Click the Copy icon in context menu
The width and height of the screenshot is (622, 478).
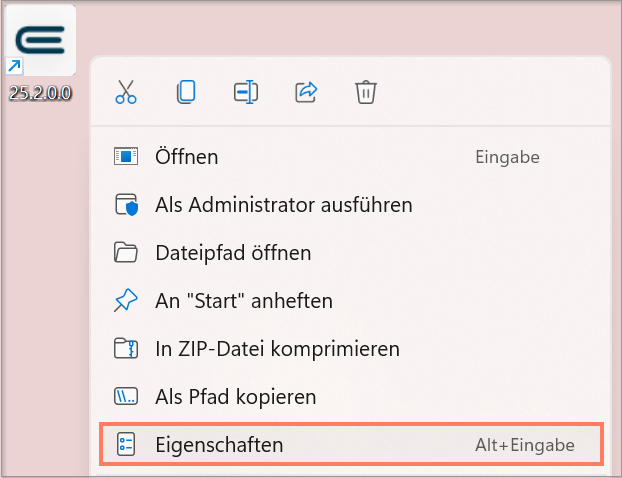click(x=186, y=92)
